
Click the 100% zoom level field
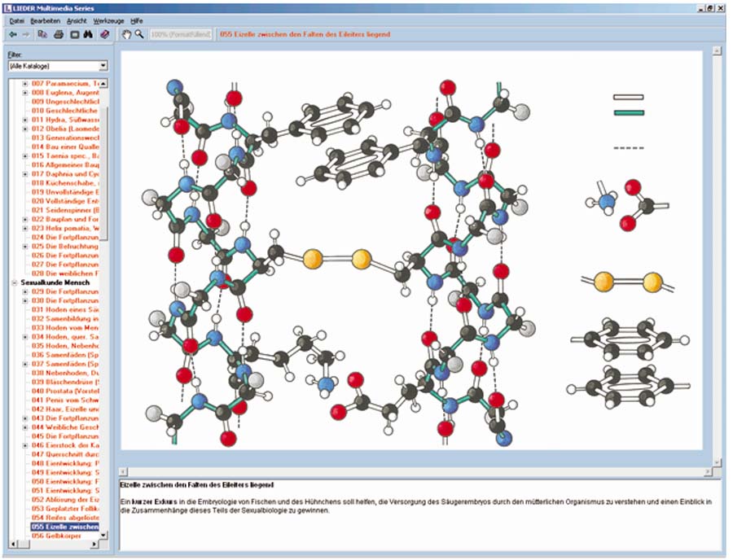pos(181,34)
